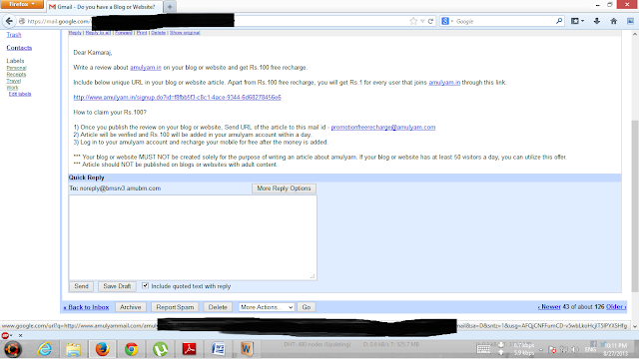Launch Internet Explorer from taskbar

44,349
